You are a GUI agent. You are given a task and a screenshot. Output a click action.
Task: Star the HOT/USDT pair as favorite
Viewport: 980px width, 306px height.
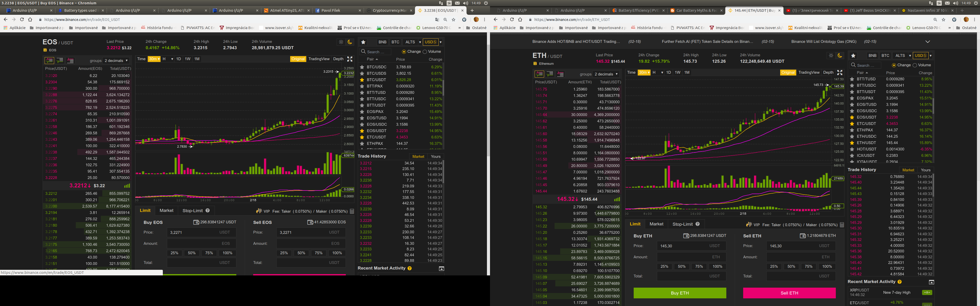[x=852, y=149]
